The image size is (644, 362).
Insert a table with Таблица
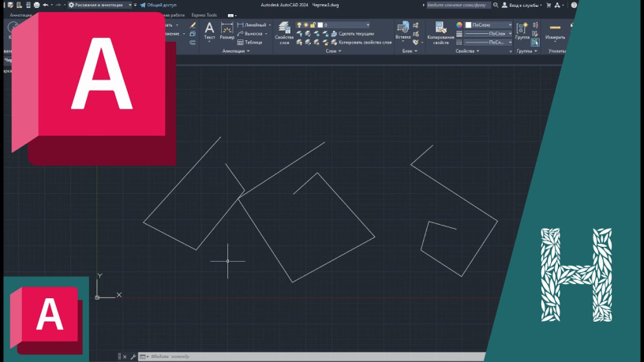click(x=249, y=43)
